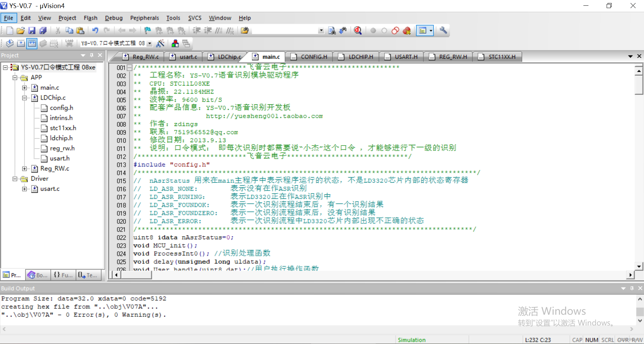Click the Find text document icon
The width and height of the screenshot is (644, 344).
click(332, 31)
